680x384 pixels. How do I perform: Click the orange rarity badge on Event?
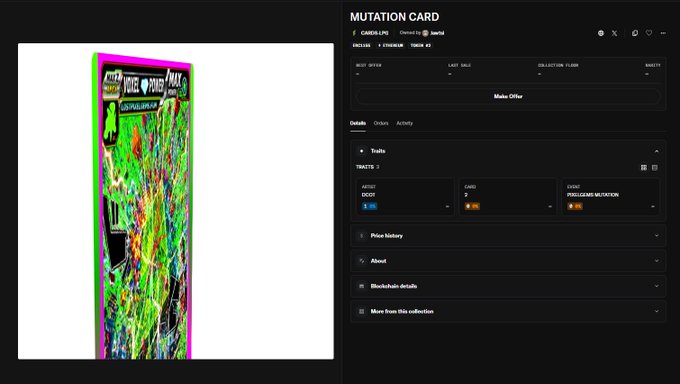575,206
